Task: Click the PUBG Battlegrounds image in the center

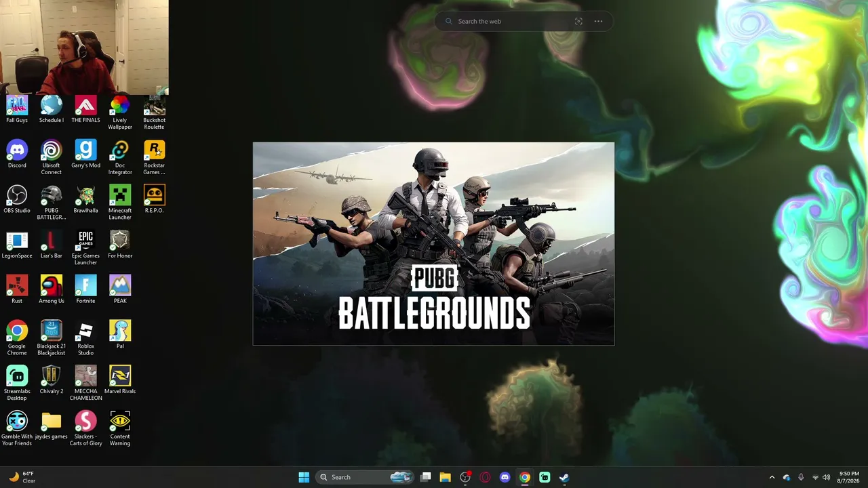Action: (x=434, y=244)
